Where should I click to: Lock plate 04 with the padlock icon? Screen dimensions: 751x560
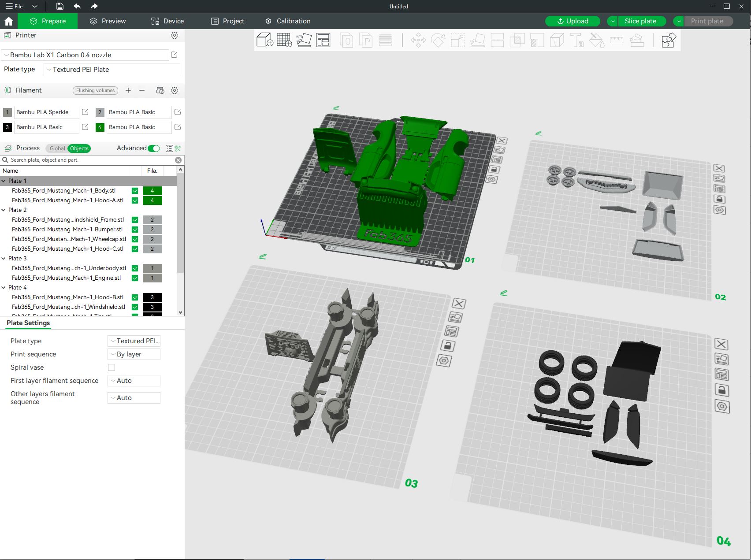coord(721,390)
